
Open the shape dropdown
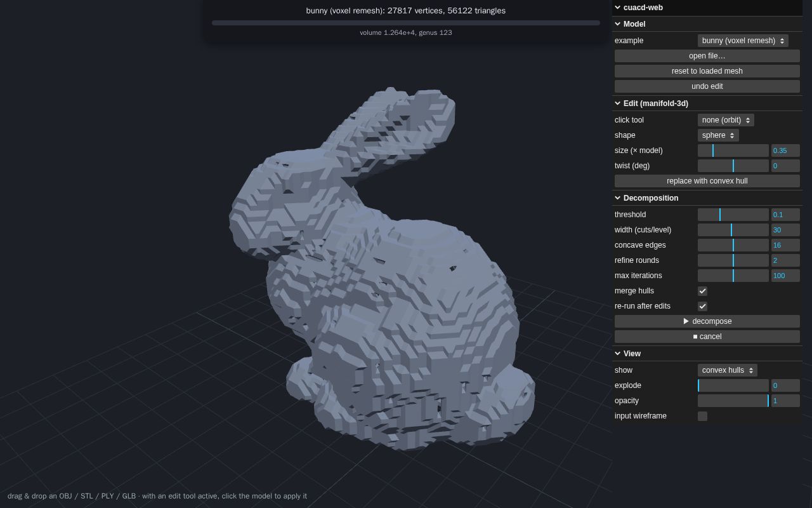pos(718,135)
